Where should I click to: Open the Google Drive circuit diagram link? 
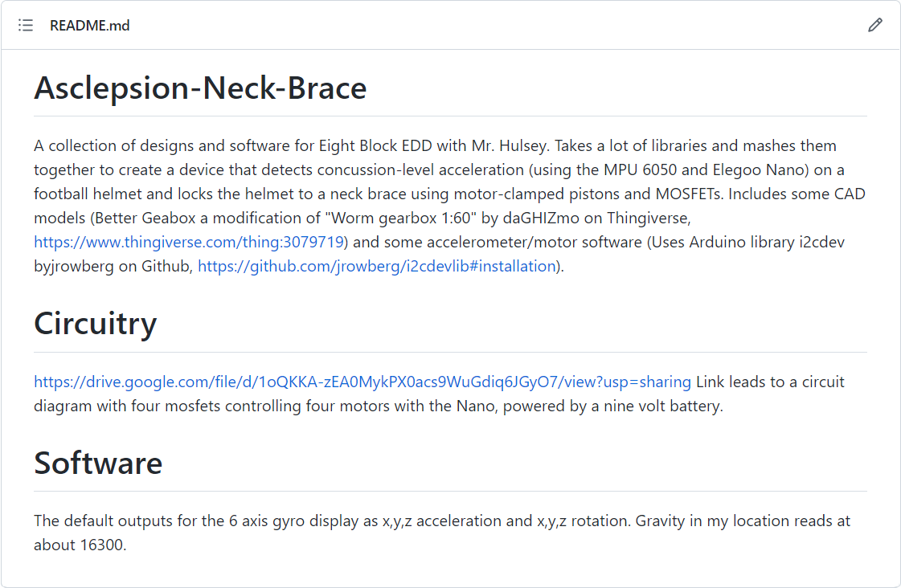pos(362,382)
